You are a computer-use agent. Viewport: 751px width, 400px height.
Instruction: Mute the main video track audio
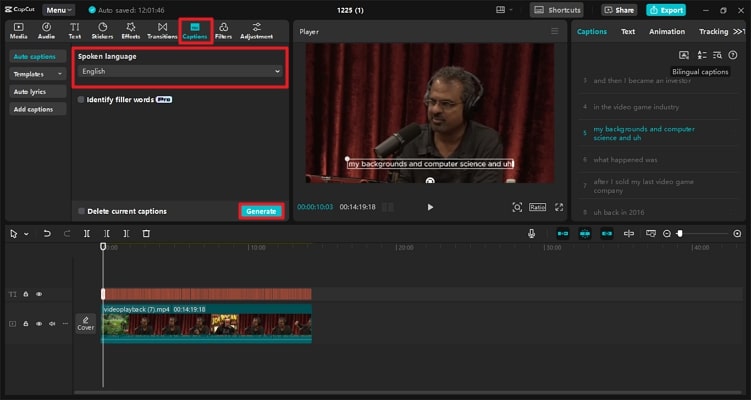[x=52, y=324]
